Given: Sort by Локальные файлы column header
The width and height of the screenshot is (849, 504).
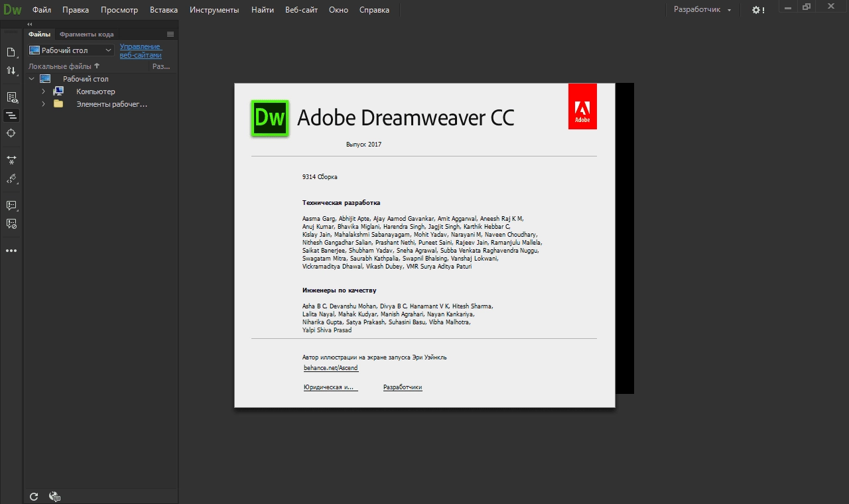Looking at the screenshot, I should (x=64, y=66).
